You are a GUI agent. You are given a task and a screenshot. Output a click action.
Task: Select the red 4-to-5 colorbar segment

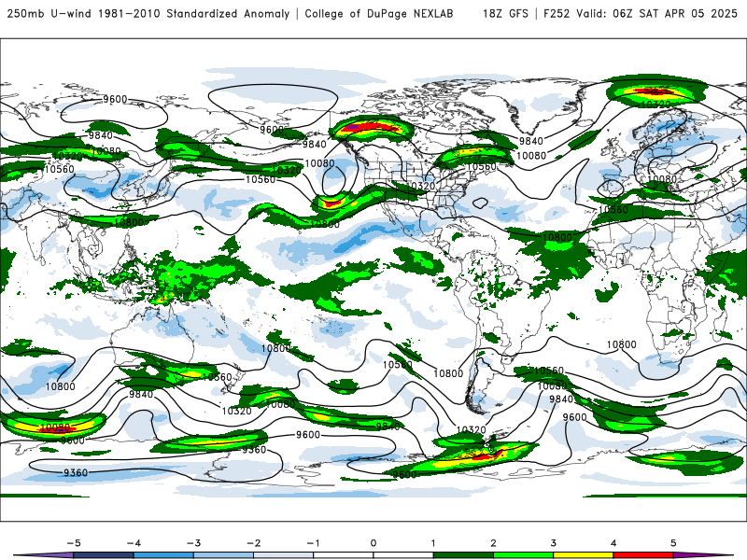pyautogui.click(x=643, y=555)
